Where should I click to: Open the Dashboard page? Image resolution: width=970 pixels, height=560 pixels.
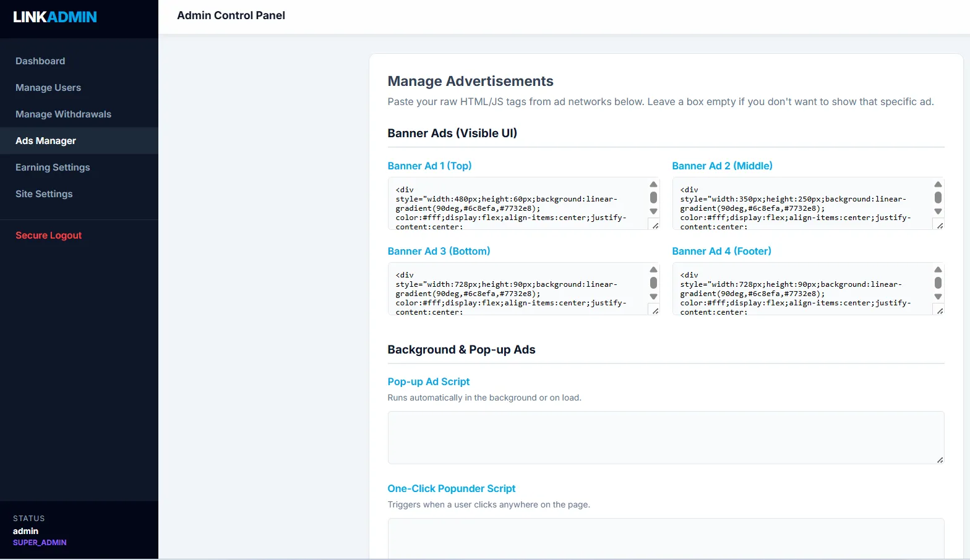40,61
